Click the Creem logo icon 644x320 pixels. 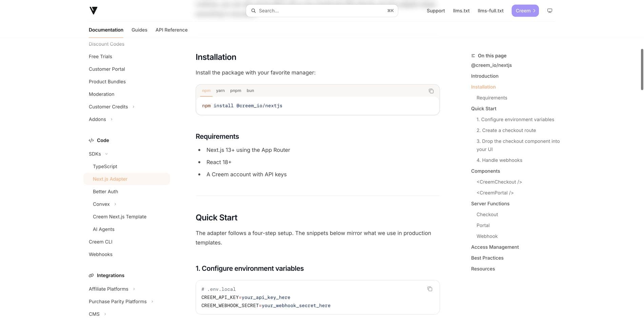[94, 11]
